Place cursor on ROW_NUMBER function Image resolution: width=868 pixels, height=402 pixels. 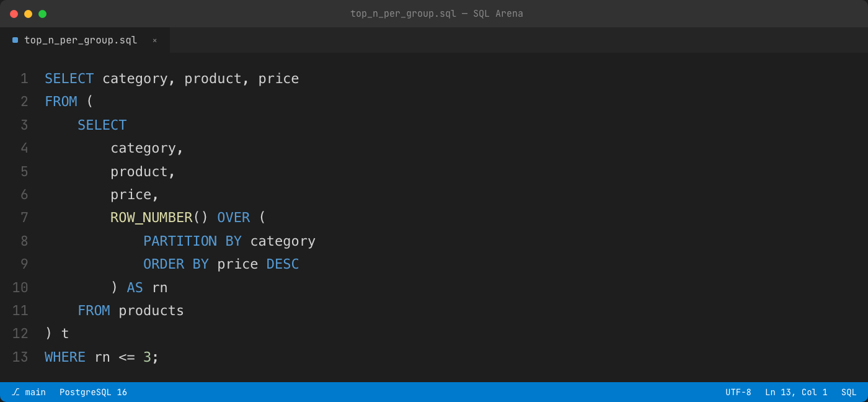(151, 218)
